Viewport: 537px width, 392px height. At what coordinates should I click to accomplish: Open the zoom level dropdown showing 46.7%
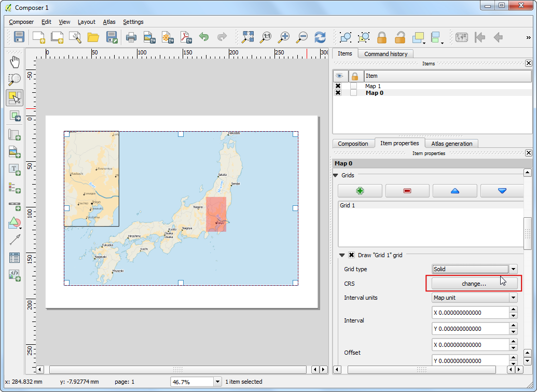217,382
